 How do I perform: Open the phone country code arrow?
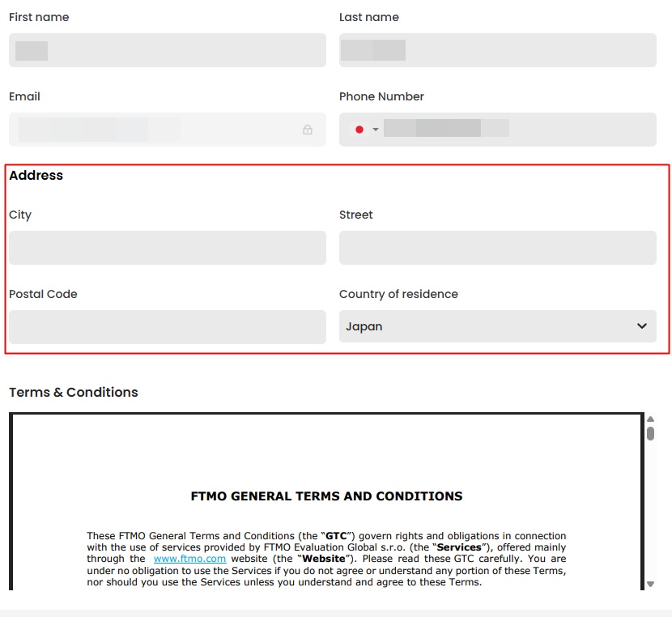tap(376, 130)
